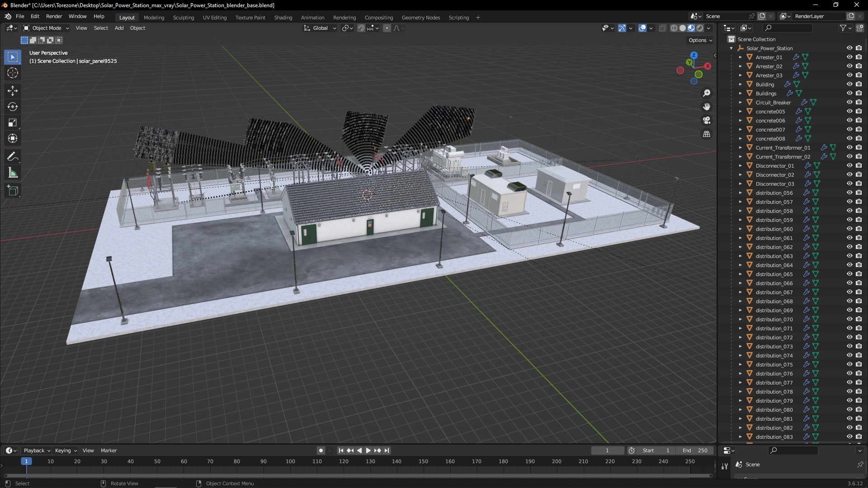
Task: Open the Object Mode dropdown
Action: click(46, 28)
